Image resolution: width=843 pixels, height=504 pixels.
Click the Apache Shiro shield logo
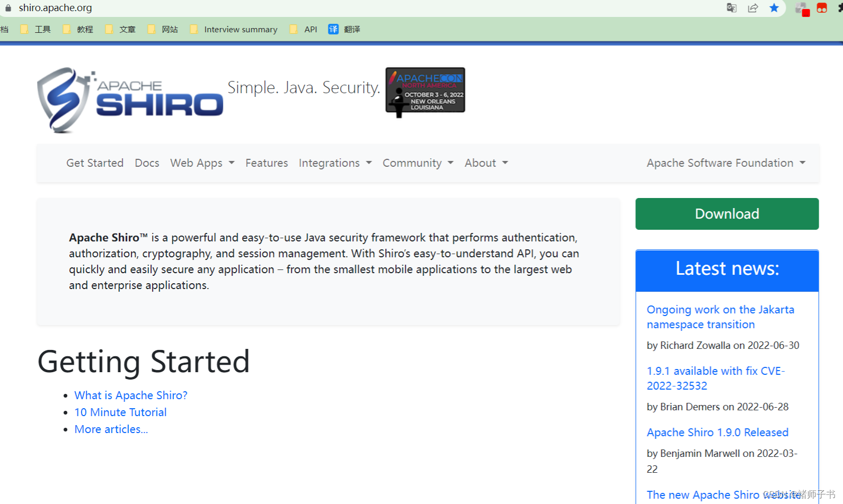click(130, 100)
